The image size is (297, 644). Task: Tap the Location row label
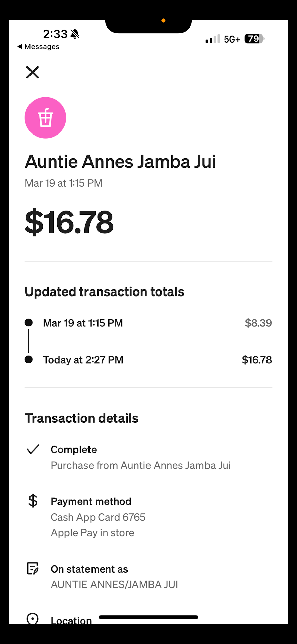click(x=71, y=621)
